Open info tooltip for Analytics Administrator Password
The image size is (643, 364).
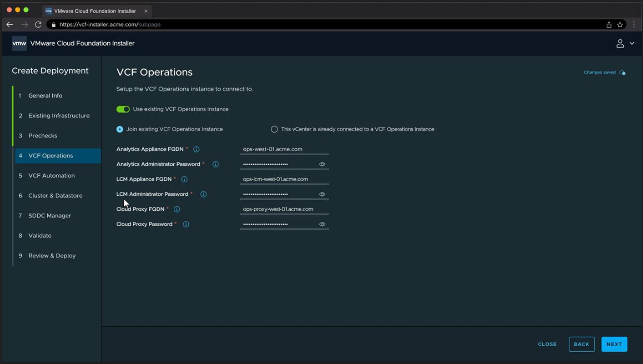(x=216, y=164)
